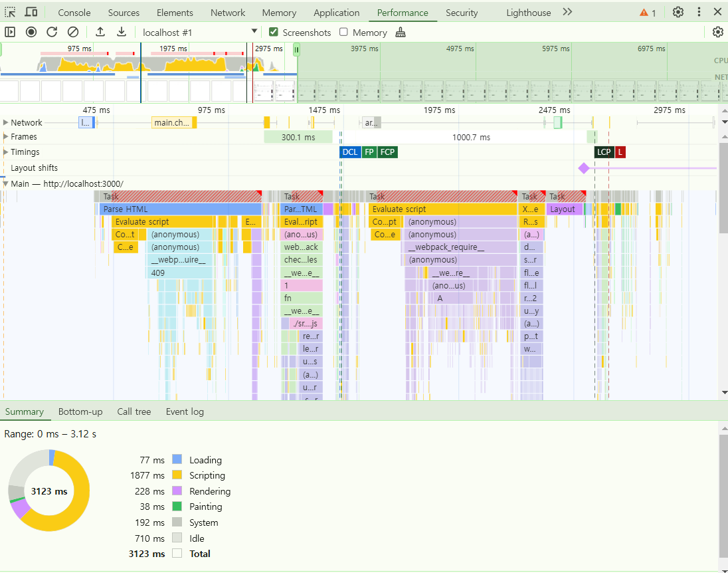
Task: Click the 300.1 ms frame
Action: click(298, 137)
